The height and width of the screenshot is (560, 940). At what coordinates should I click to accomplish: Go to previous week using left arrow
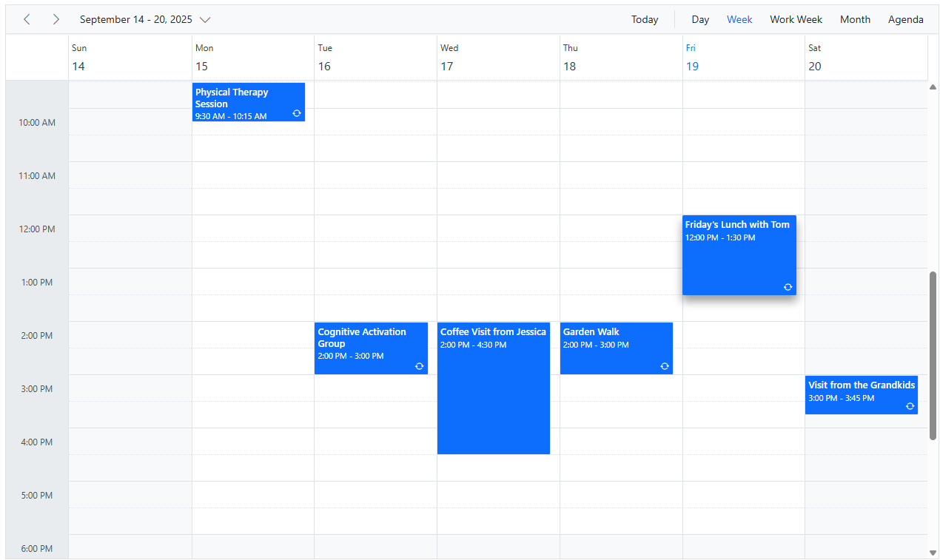27,19
